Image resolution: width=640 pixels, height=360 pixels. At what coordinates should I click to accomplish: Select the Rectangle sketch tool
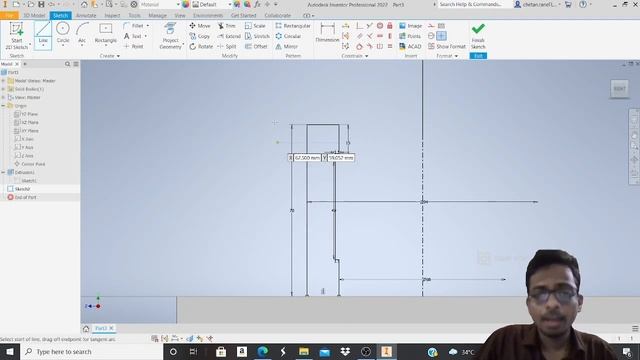point(106,33)
